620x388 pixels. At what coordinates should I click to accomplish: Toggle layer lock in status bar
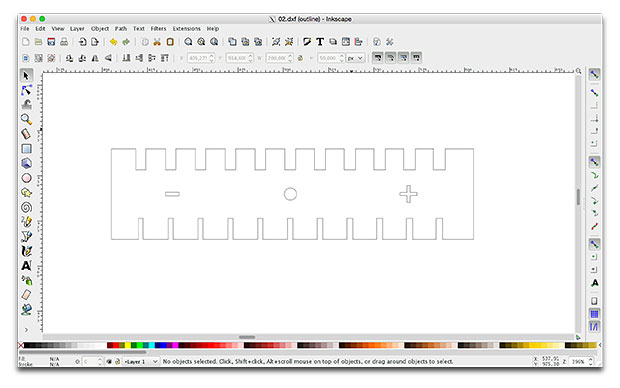(x=117, y=362)
